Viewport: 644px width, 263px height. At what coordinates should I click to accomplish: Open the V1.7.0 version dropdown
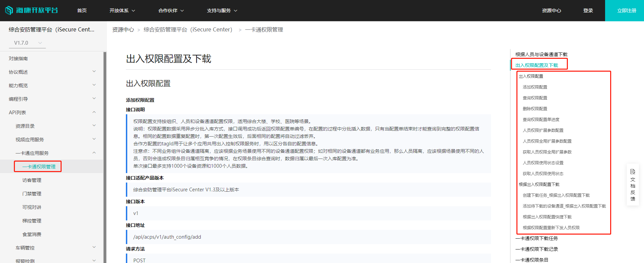(x=28, y=43)
